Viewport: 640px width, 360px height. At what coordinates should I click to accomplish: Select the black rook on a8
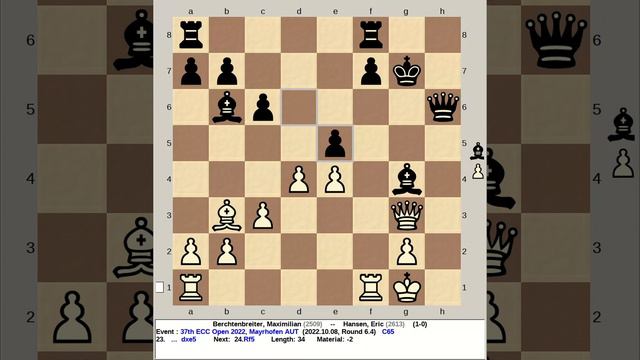[x=191, y=35]
